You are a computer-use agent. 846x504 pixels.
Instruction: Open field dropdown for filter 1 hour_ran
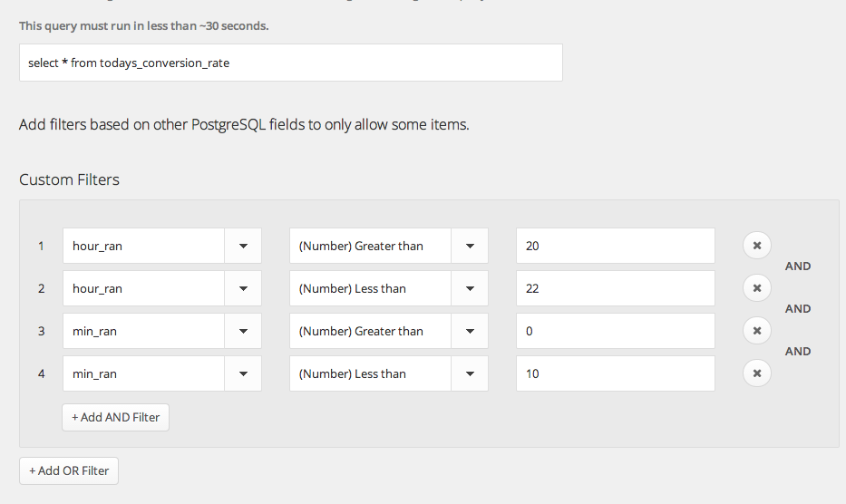(x=243, y=246)
